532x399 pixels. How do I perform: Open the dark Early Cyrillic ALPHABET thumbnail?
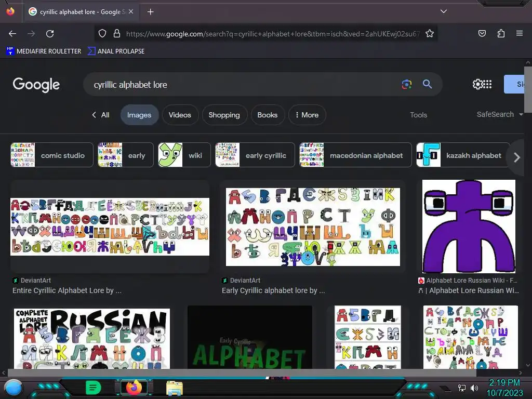tap(250, 337)
